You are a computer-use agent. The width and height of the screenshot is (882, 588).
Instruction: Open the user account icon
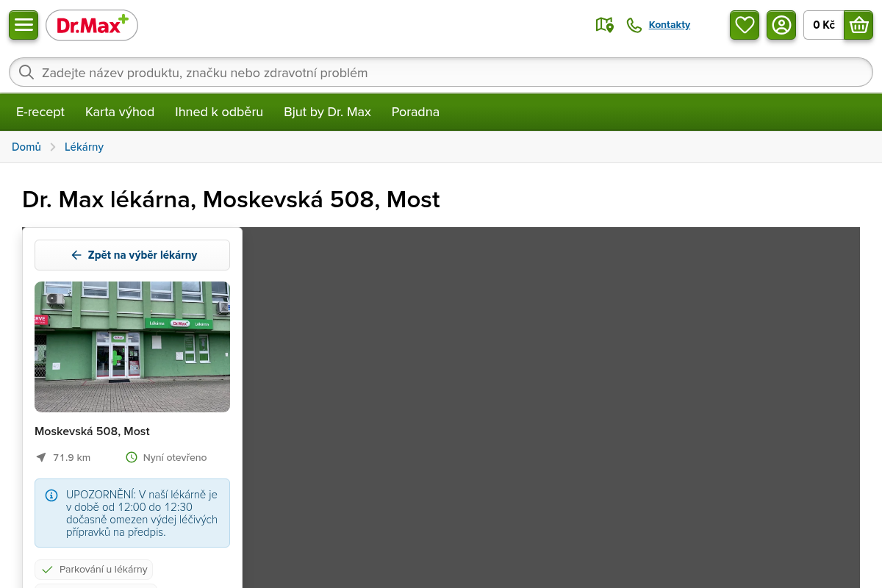pos(781,25)
